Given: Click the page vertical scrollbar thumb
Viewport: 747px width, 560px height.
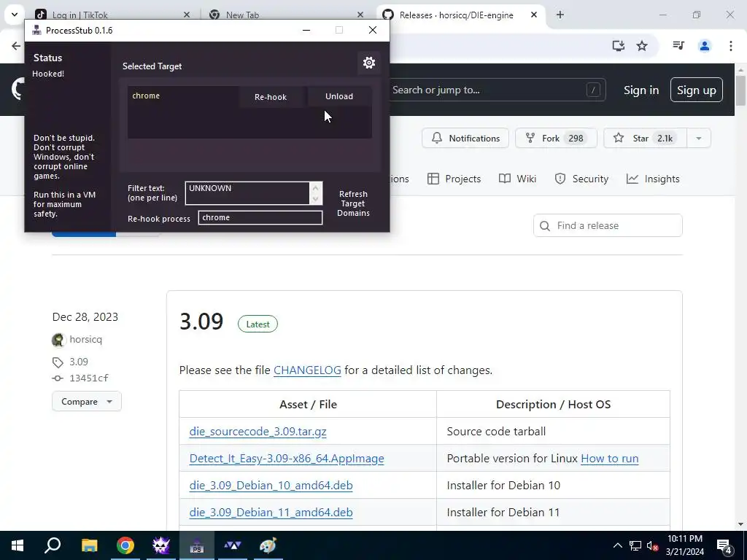Looking at the screenshot, I should click(x=740, y=90).
